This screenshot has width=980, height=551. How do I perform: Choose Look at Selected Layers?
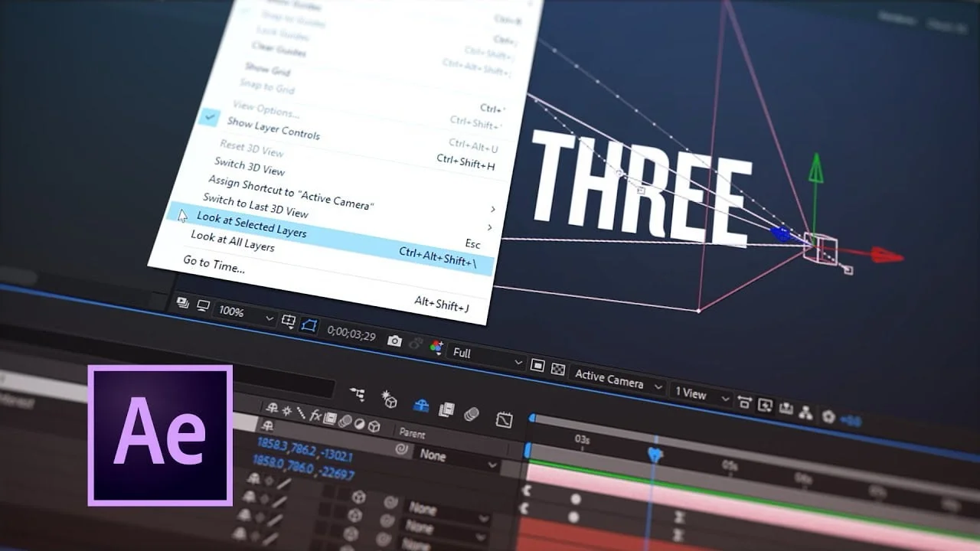tap(329, 239)
